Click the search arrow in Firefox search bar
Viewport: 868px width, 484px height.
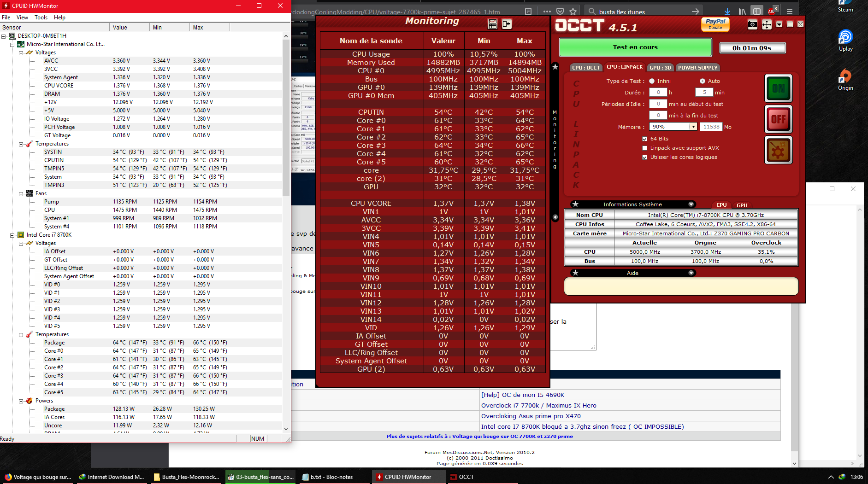(x=696, y=12)
